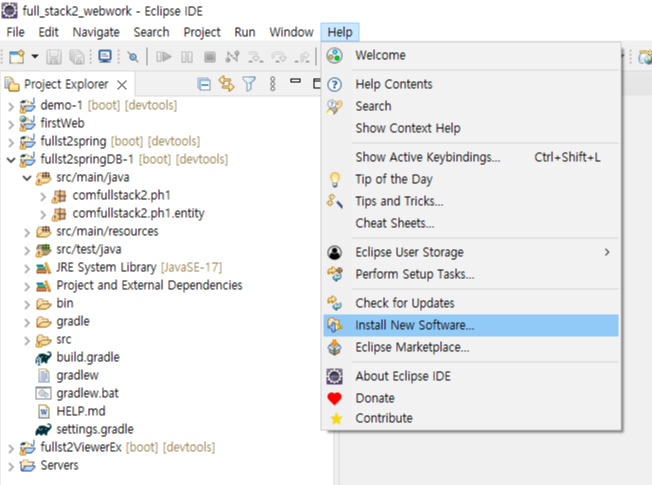Select the build.gradle file
This screenshot has width=652, height=485.
pos(88,357)
